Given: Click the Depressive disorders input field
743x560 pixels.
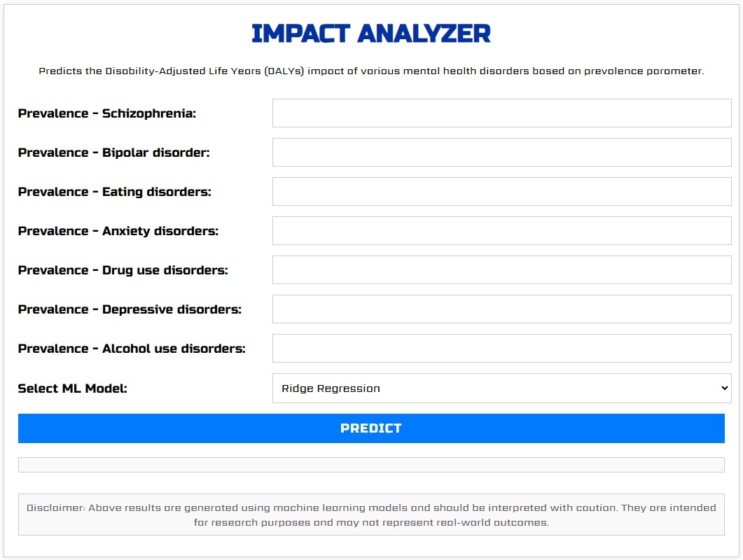Looking at the screenshot, I should click(x=502, y=309).
